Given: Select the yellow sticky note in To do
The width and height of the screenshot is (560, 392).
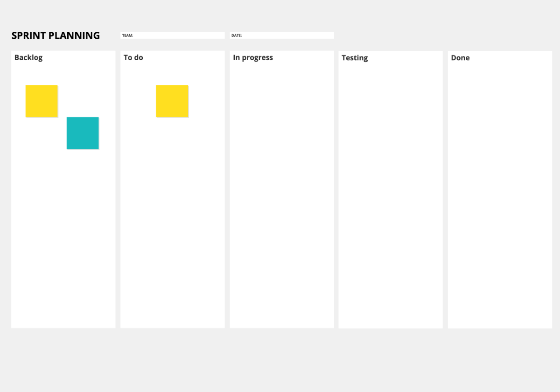Looking at the screenshot, I should (x=172, y=101).
